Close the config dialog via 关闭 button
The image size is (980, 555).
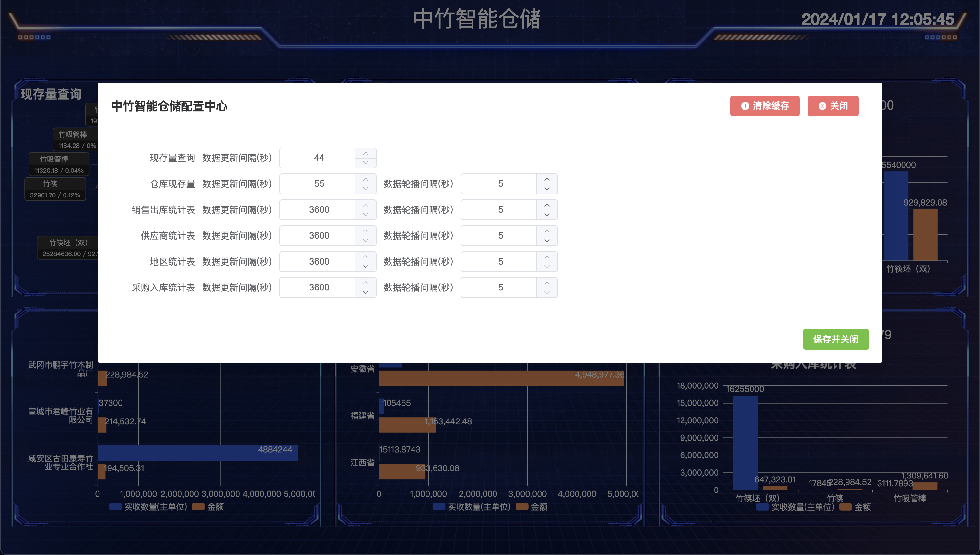click(833, 106)
